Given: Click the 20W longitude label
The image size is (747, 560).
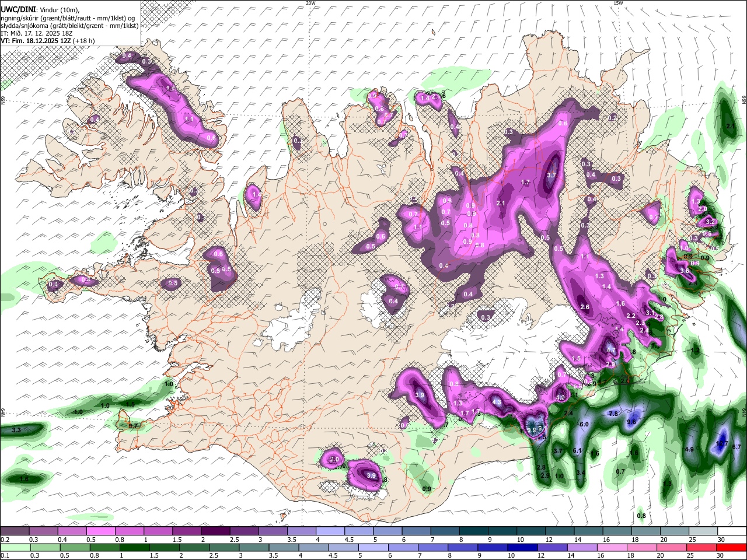Looking at the screenshot, I should click(x=310, y=3).
